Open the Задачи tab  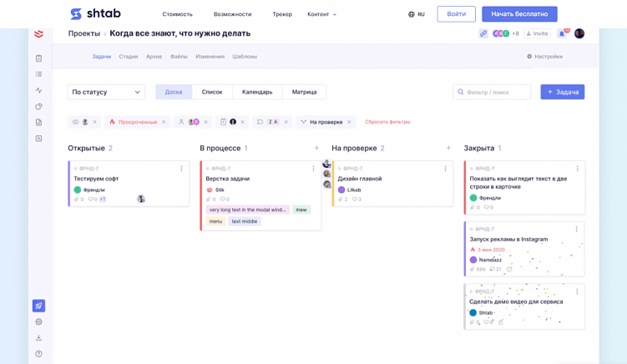(102, 57)
